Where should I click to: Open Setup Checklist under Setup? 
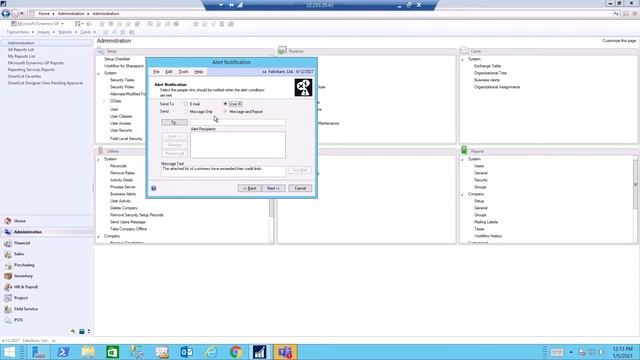(x=117, y=59)
